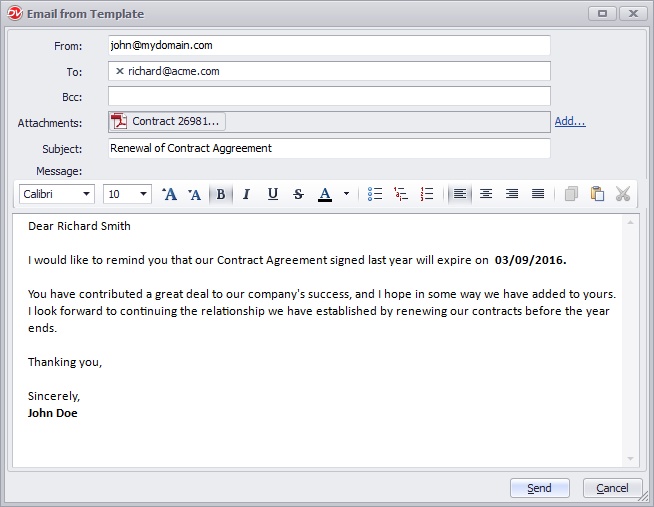Align text right
This screenshot has width=654, height=507.
(x=512, y=194)
